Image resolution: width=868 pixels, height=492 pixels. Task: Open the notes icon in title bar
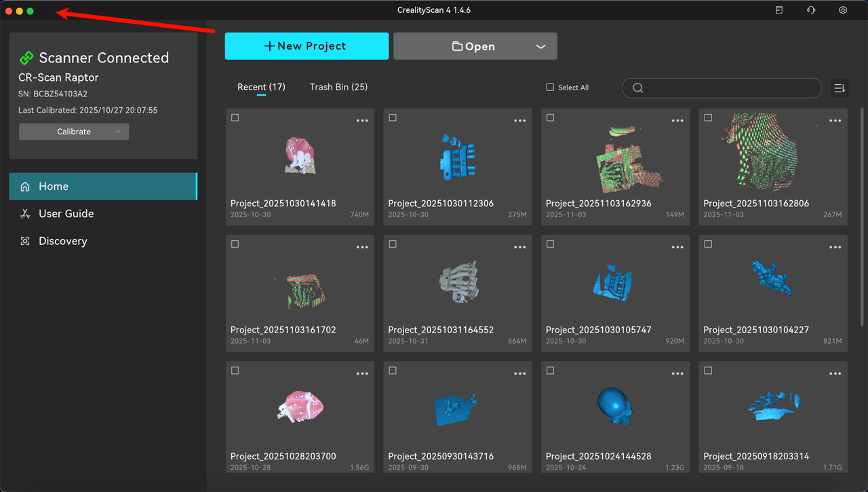[779, 10]
